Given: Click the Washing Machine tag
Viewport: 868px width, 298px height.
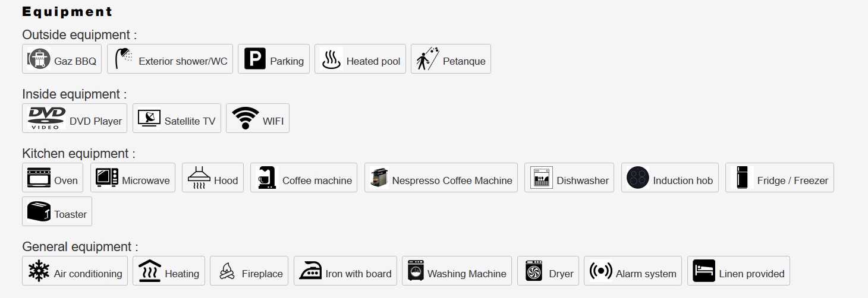Looking at the screenshot, I should click(457, 271).
